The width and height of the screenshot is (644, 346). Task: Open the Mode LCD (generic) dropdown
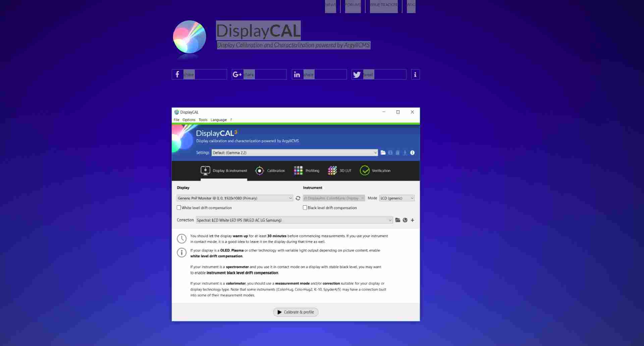[397, 198]
